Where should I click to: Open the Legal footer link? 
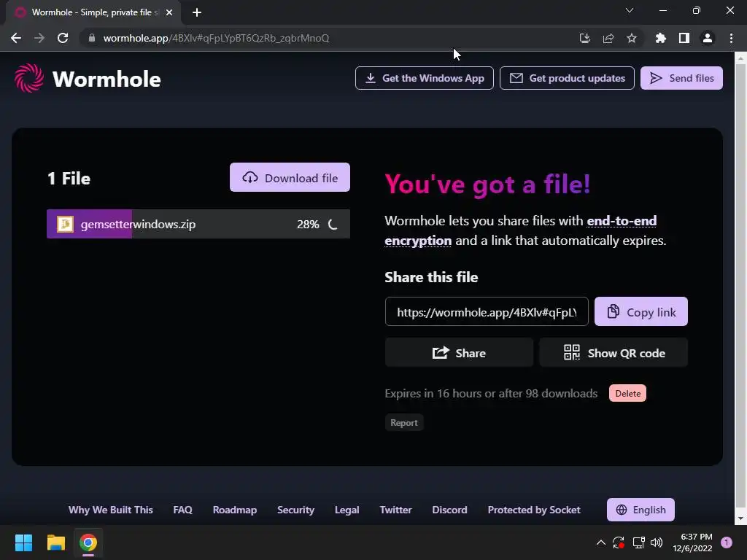point(347,510)
